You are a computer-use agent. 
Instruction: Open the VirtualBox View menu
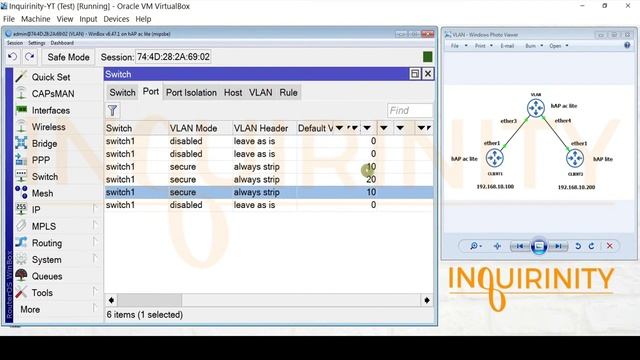coord(64,19)
